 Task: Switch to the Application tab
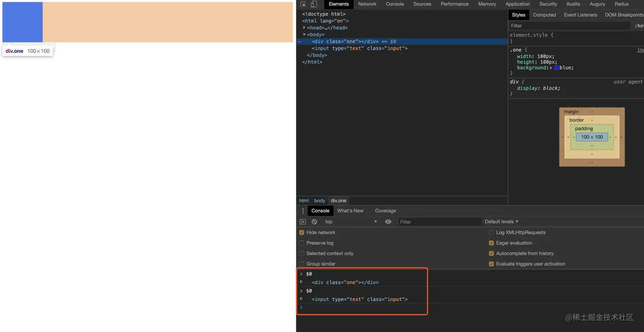[517, 4]
